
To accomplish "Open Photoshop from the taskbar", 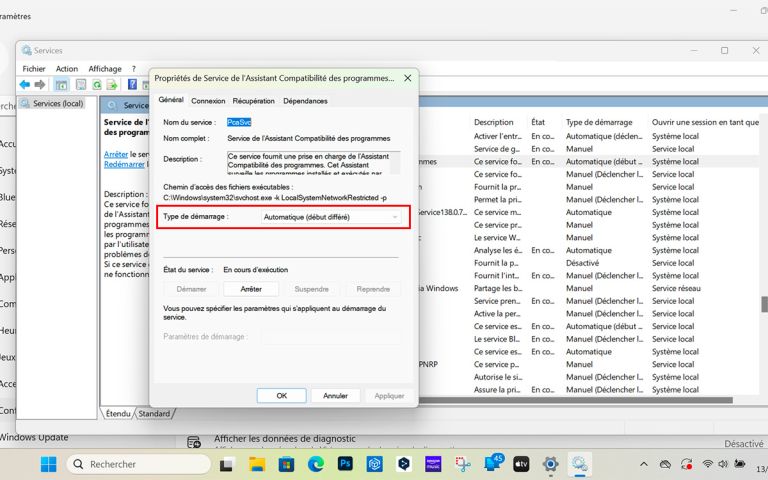I will (346, 464).
